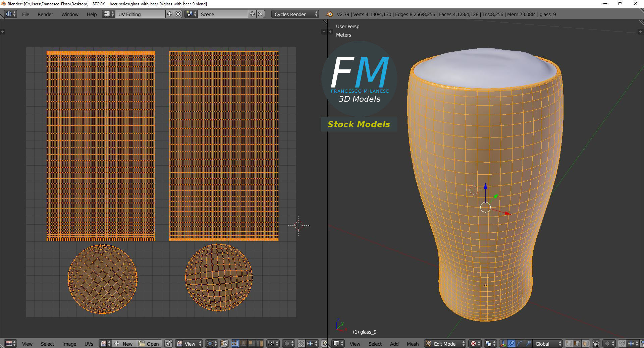Screen dimensions: 644x348
Task: Open UV editor pivot point selector
Action: pos(212,344)
